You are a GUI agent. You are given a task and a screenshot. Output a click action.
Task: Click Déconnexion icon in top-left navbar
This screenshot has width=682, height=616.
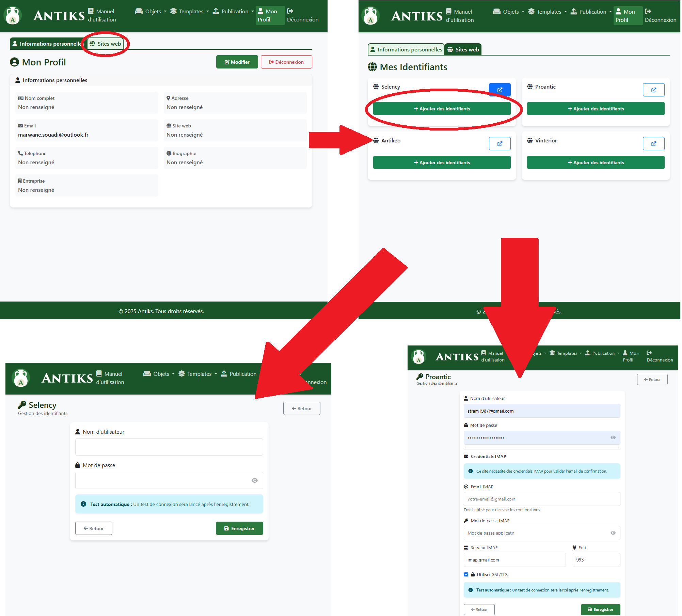coord(290,11)
